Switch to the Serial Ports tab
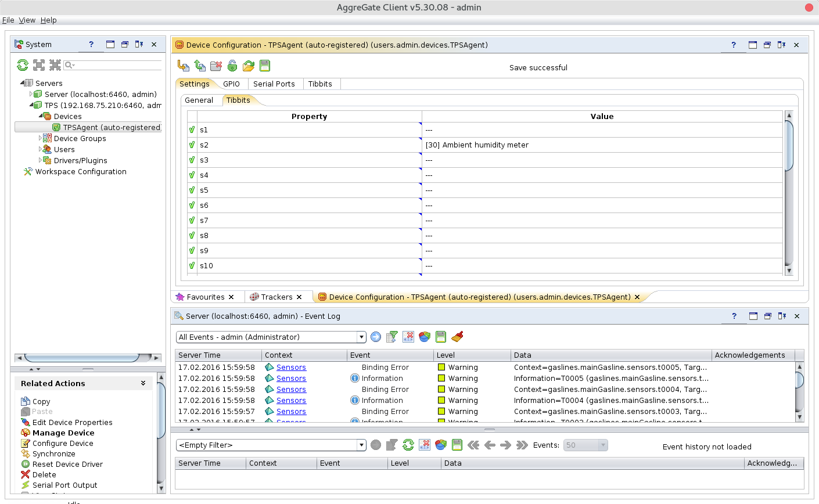Screen dimensions: 819x504 tap(274, 84)
